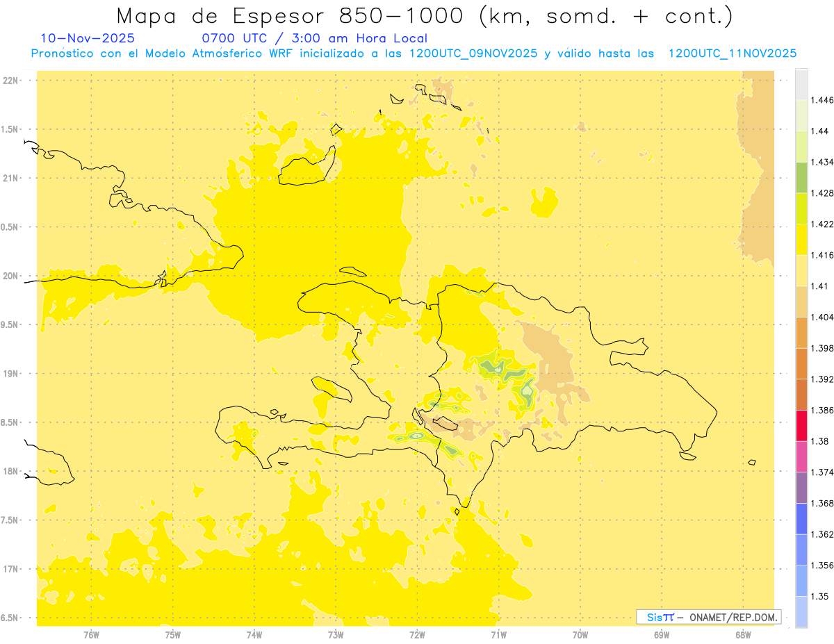Click the 1.356 colorbar value
Screen dimensions: 834x644
[x=821, y=565]
